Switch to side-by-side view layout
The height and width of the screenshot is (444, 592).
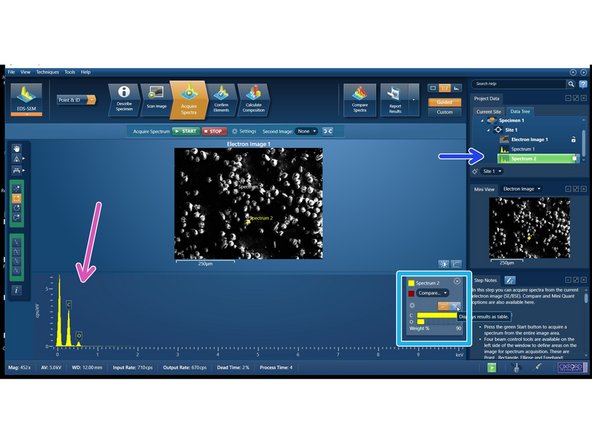pyautogui.click(x=445, y=88)
